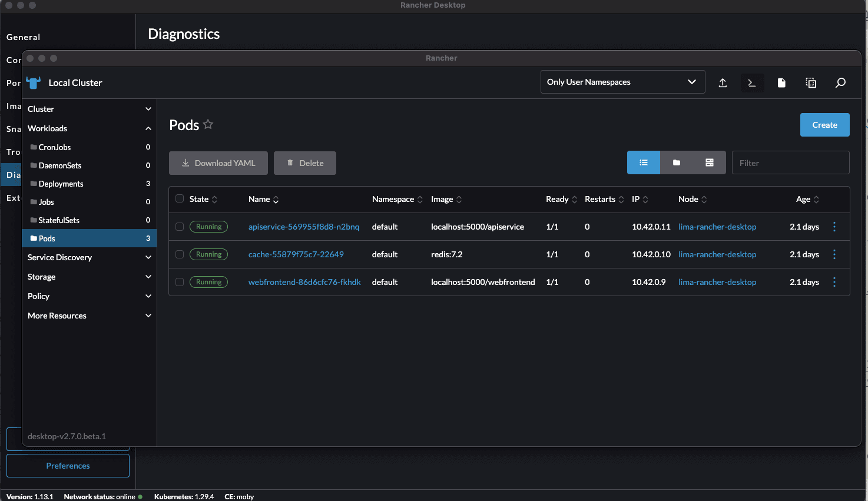Open Preferences in Rancher Desktop window
Viewport: 868px width, 501px height.
click(x=68, y=466)
